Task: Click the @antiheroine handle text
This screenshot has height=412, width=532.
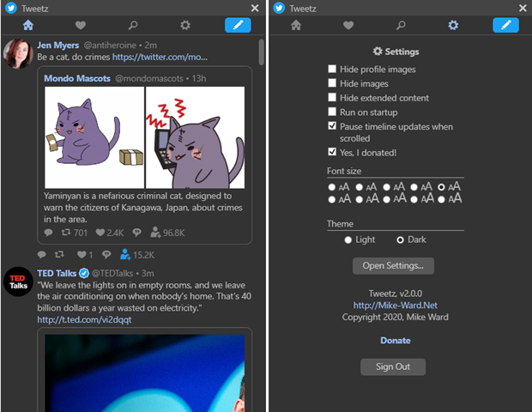Action: [110, 45]
